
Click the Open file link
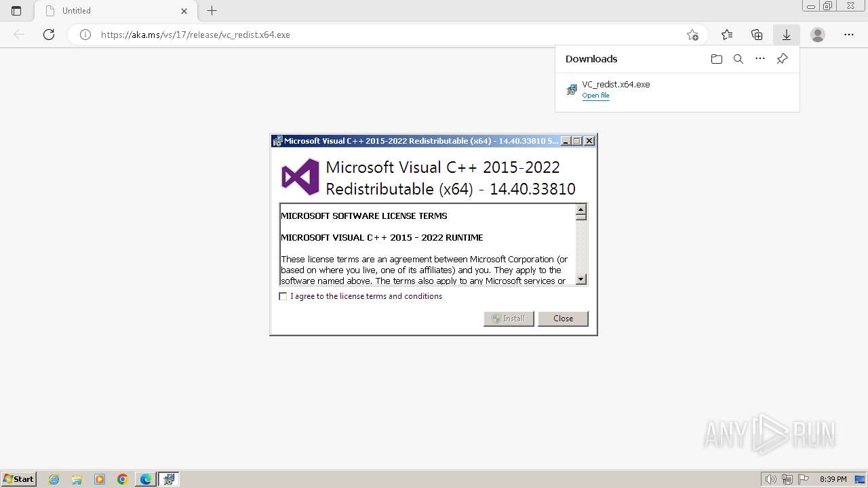(x=595, y=96)
